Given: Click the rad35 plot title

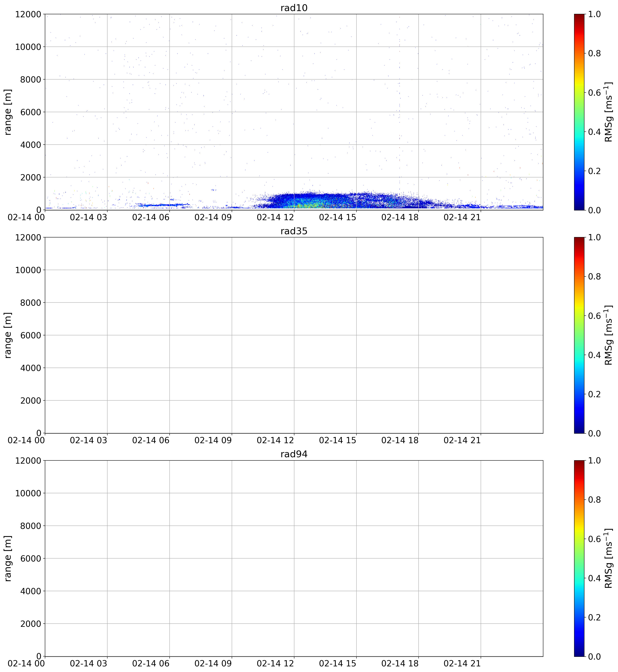Looking at the screenshot, I should 294,231.
